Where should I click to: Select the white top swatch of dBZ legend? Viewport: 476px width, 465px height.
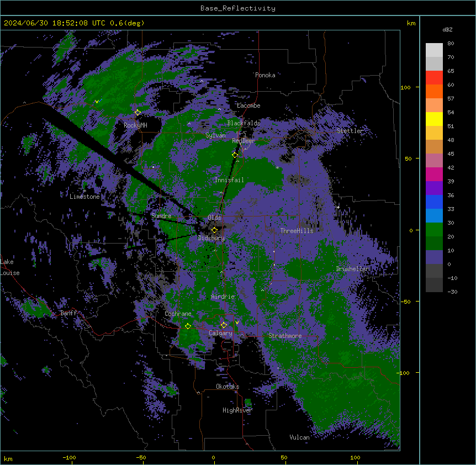[x=434, y=50]
